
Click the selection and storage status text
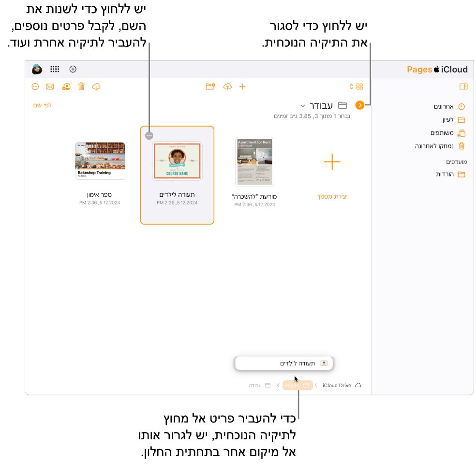(x=312, y=116)
